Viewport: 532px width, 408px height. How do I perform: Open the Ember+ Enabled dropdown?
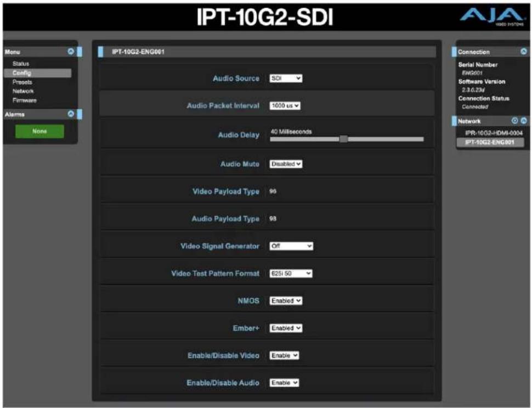point(286,328)
